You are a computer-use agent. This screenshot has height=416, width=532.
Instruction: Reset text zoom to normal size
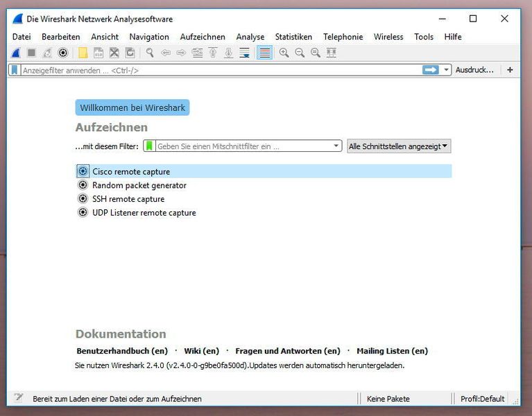pos(316,53)
